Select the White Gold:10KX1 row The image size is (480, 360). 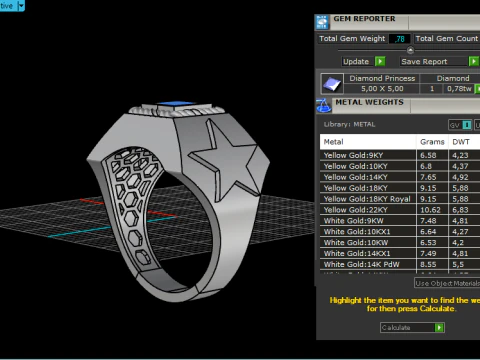(x=400, y=232)
